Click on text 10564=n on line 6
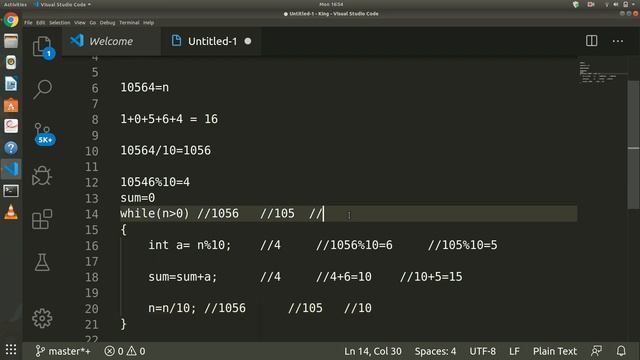The width and height of the screenshot is (640, 360). [x=144, y=87]
